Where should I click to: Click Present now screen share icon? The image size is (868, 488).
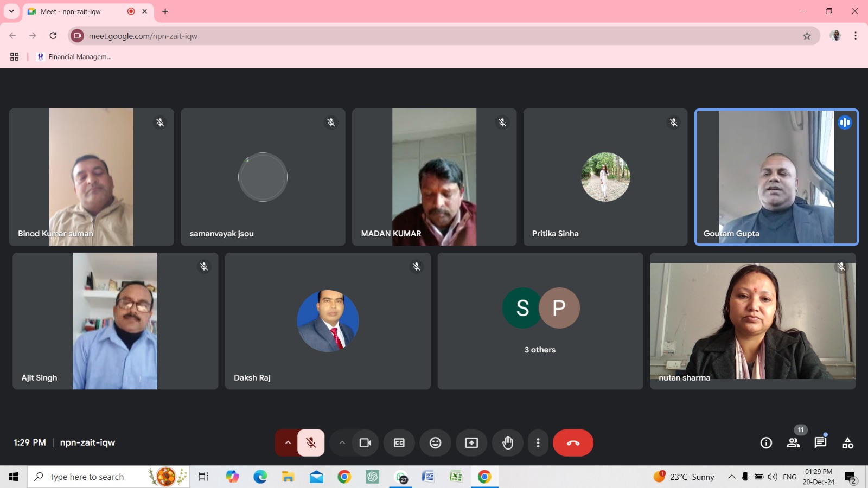coord(471,443)
